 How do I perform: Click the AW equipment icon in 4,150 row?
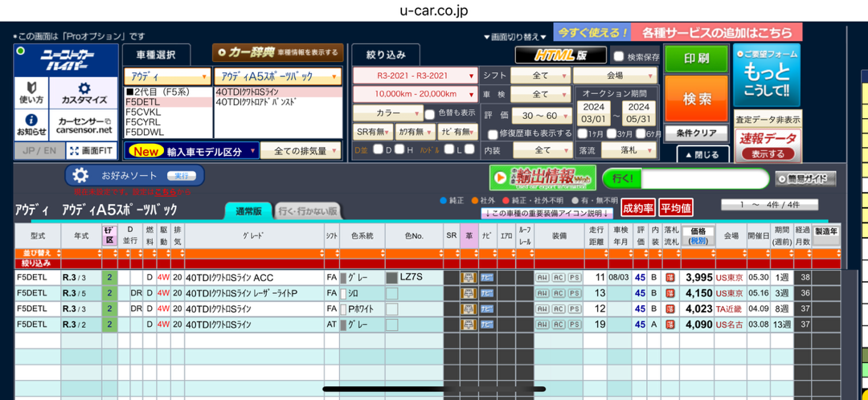(542, 293)
